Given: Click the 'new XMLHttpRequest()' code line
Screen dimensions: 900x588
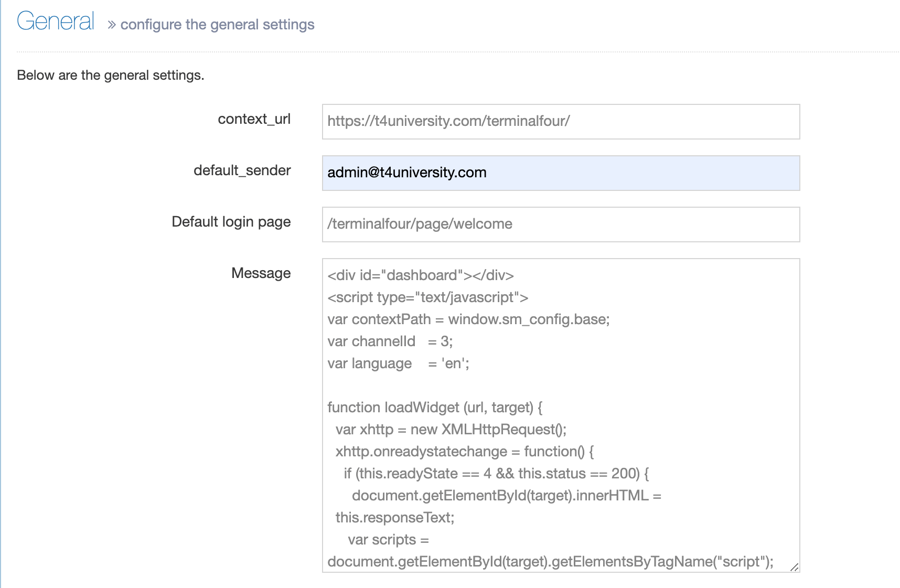Looking at the screenshot, I should tap(451, 430).
